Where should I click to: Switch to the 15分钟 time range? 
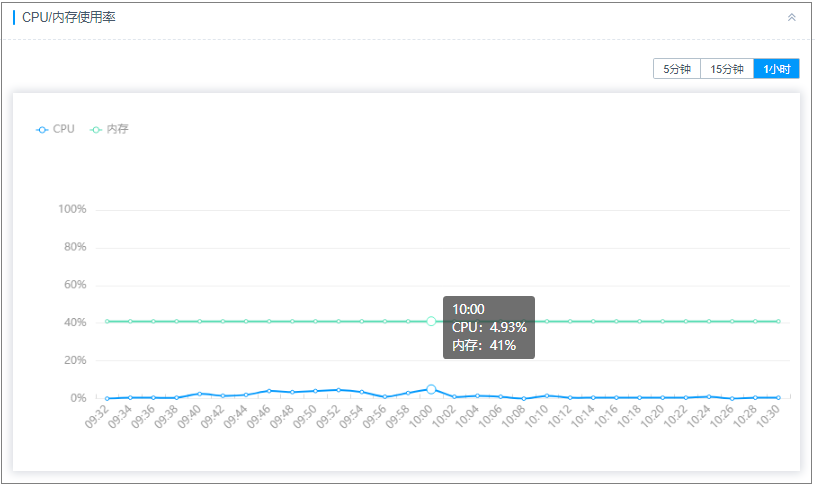(727, 69)
